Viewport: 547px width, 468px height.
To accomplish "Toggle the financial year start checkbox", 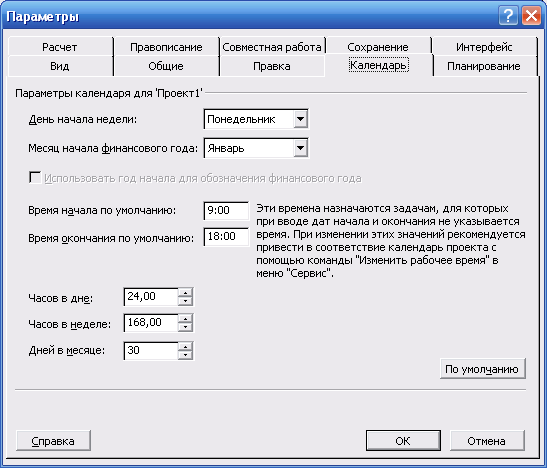I will point(35,178).
